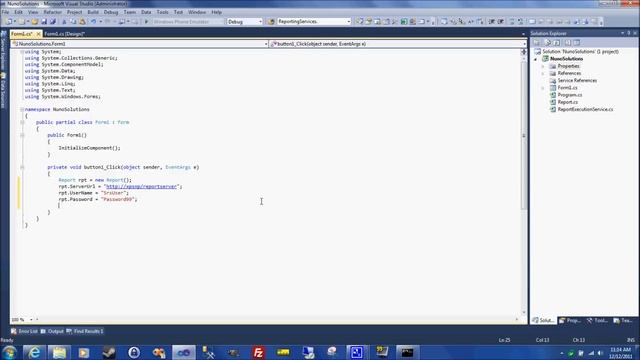Toggle Show All Files in Solution Explorer
This screenshot has height=360, width=640.
pyautogui.click(x=548, y=42)
